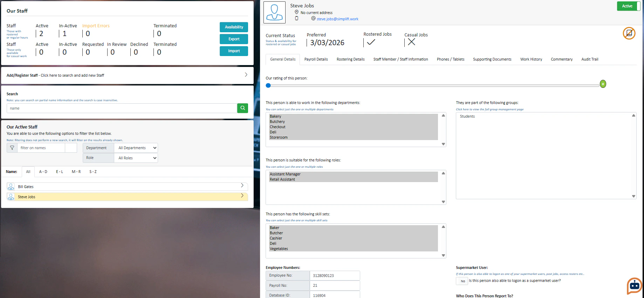This screenshot has height=298, width=644.
Task: Open Staff Member / Staff Information tab
Action: click(x=400, y=60)
